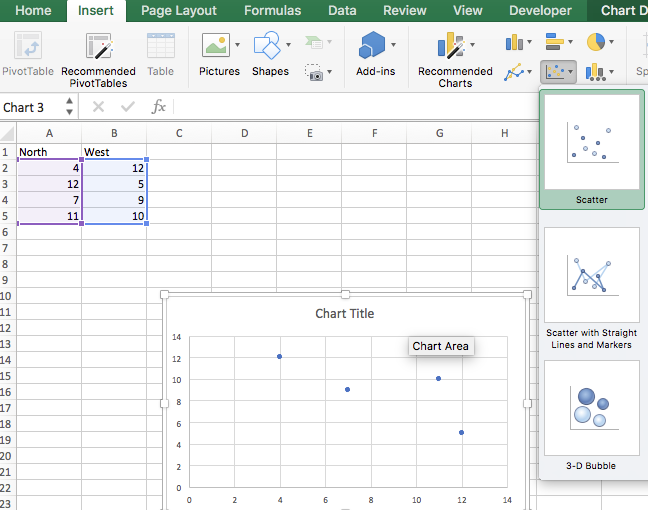Select the Chart Title text
The height and width of the screenshot is (510, 648).
pyautogui.click(x=345, y=314)
